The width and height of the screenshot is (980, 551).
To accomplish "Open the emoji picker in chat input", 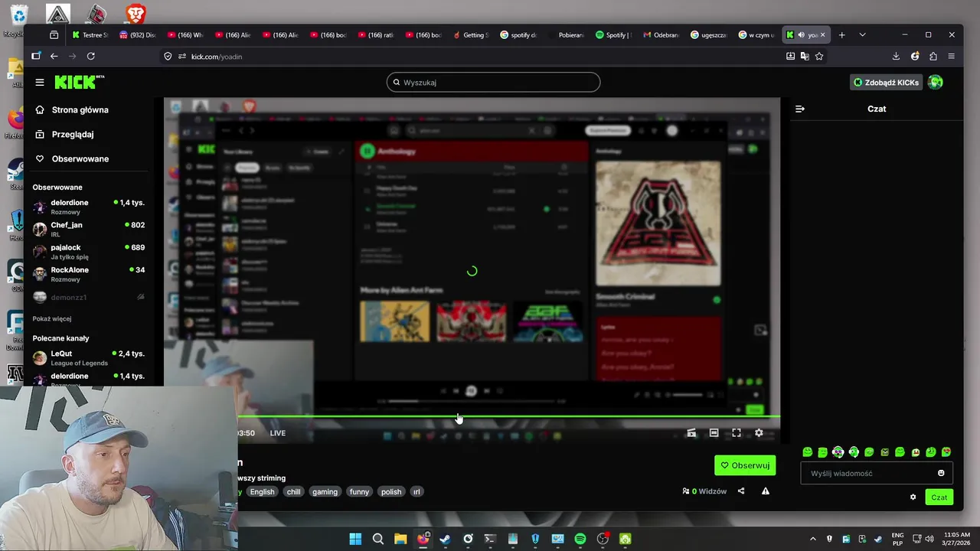I will (941, 473).
